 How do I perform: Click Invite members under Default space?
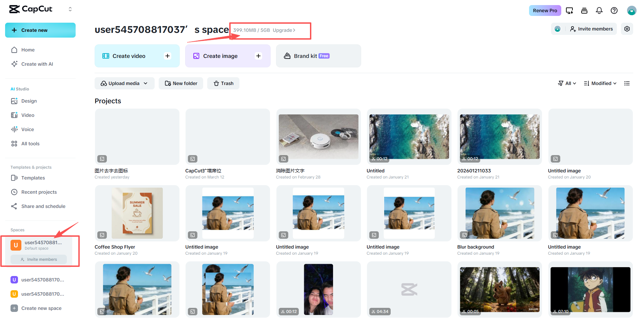click(39, 259)
